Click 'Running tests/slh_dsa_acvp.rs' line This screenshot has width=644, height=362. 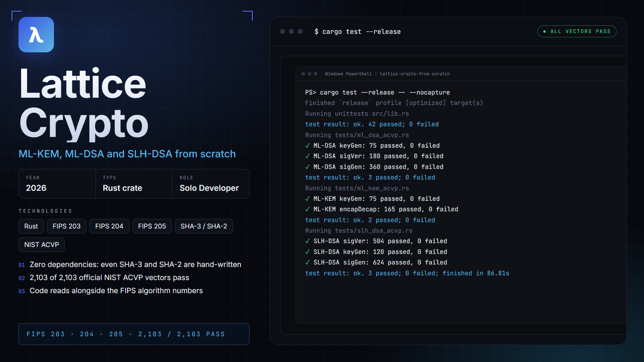point(359,230)
